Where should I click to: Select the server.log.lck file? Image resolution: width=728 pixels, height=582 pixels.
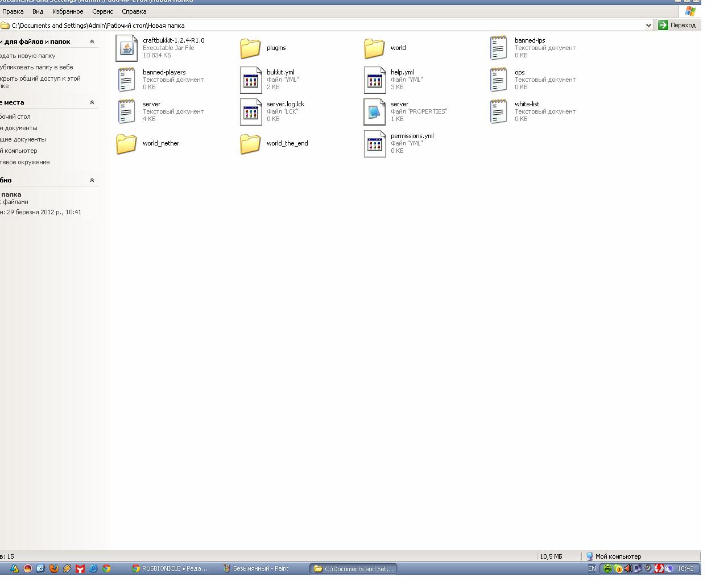pos(272,111)
